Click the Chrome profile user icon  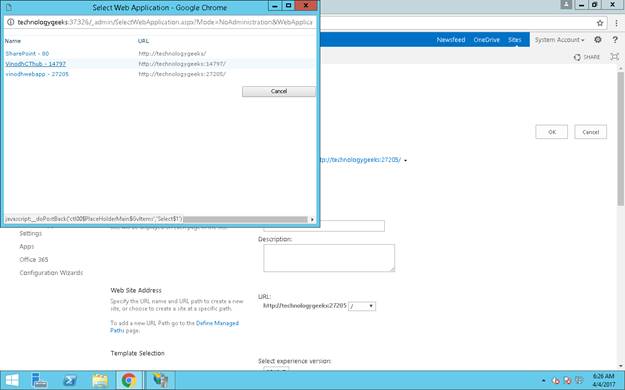tap(566, 5)
